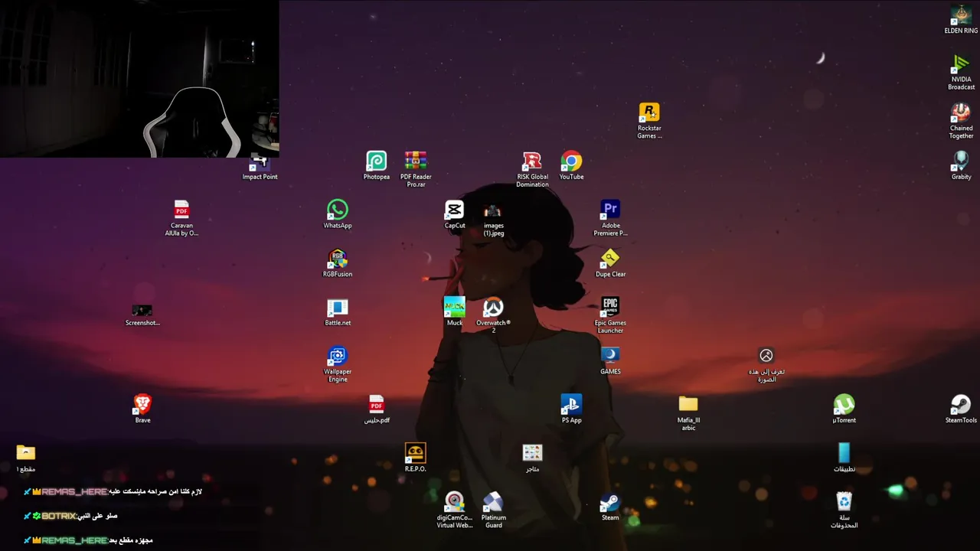Image resolution: width=980 pixels, height=551 pixels.
Task: Click the top REMAS_HERE chat message
Action: pos(113,491)
